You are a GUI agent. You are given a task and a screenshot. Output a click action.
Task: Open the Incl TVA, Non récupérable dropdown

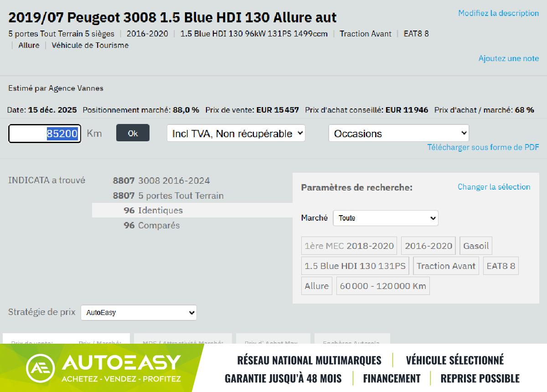point(236,134)
